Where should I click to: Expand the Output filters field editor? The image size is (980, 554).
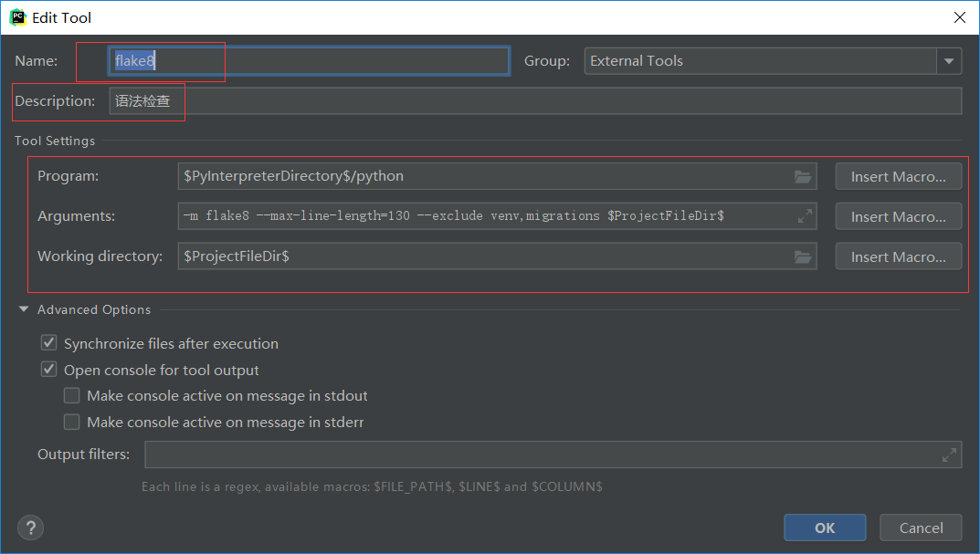click(x=949, y=455)
